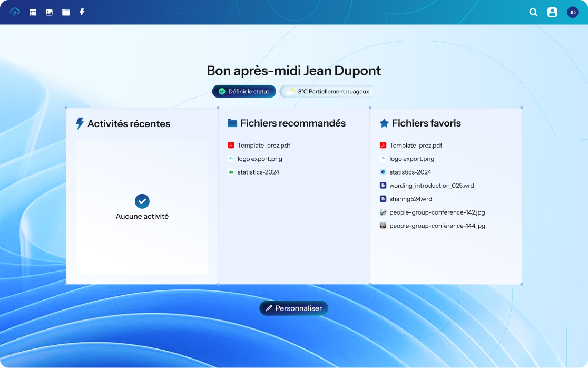The height and width of the screenshot is (368, 588).
Task: Click the Personnaliser button
Action: (x=294, y=308)
